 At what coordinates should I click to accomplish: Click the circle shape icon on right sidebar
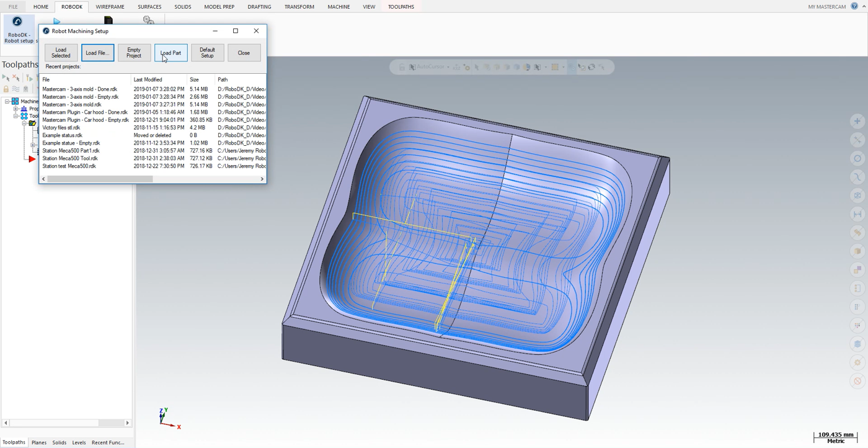(x=857, y=158)
